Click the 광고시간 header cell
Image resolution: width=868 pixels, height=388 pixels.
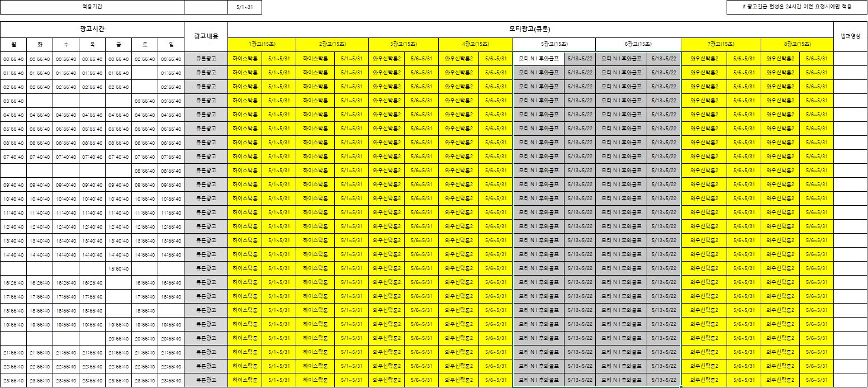click(92, 29)
